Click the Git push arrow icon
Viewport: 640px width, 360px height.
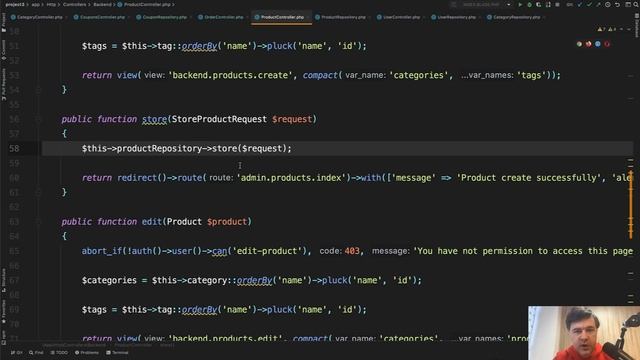tap(598, 4)
